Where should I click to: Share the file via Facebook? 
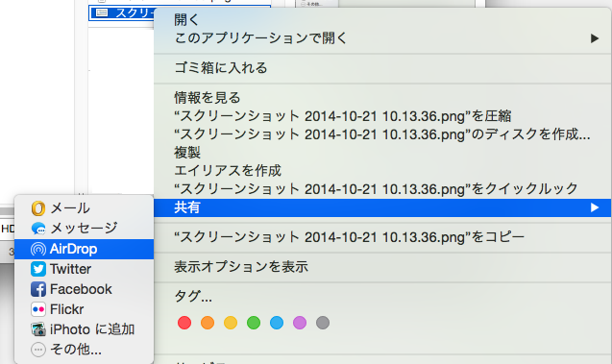[x=84, y=289]
